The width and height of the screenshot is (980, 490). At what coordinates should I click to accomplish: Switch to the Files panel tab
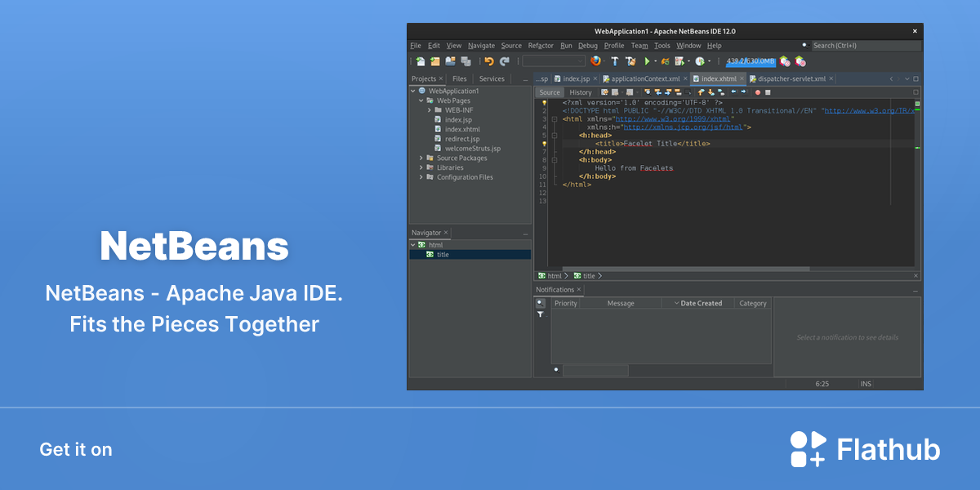460,79
